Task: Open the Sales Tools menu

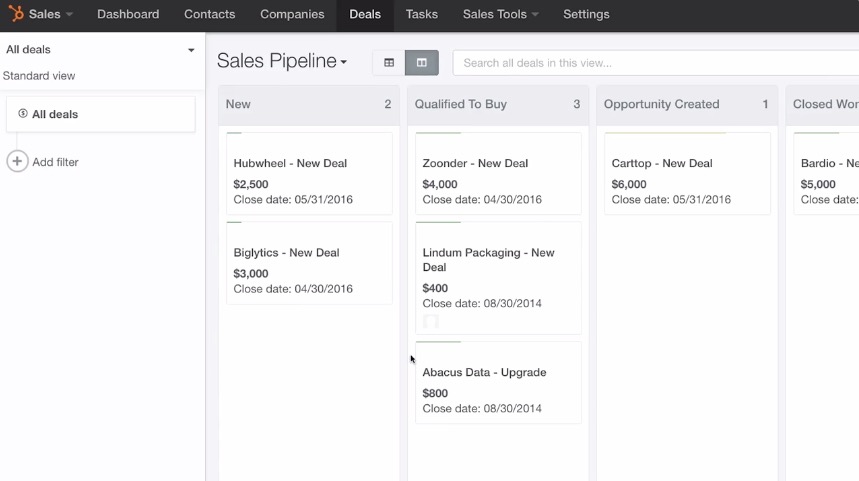Action: click(x=500, y=15)
